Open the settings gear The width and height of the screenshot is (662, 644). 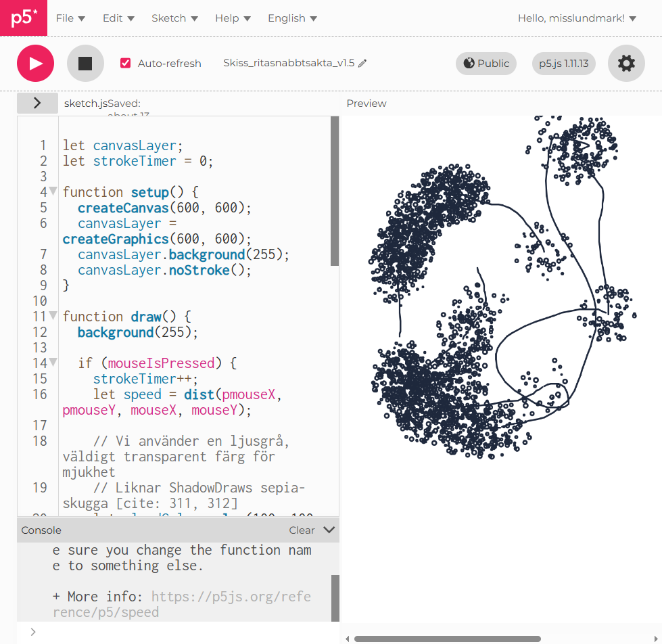[626, 64]
